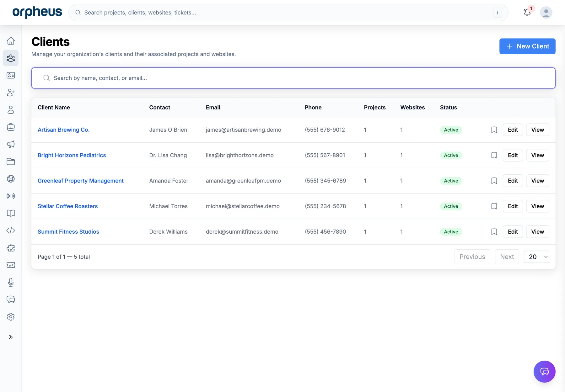Open the puzzle piece sidebar icon

pos(11,248)
